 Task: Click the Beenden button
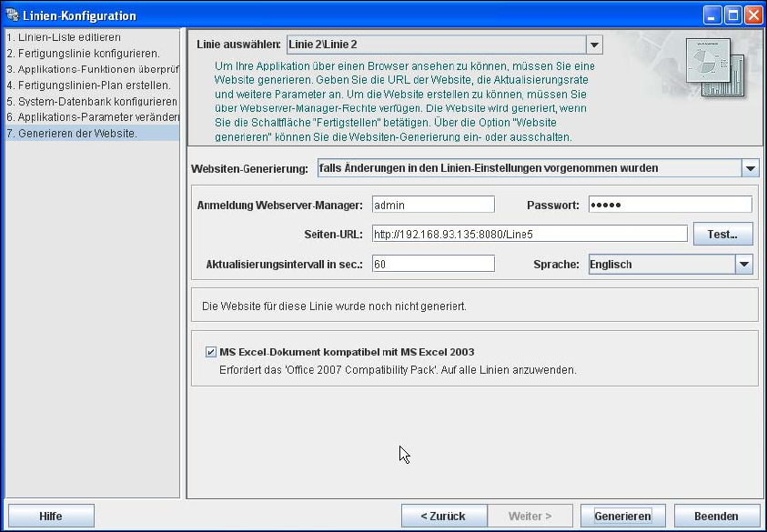point(716,517)
